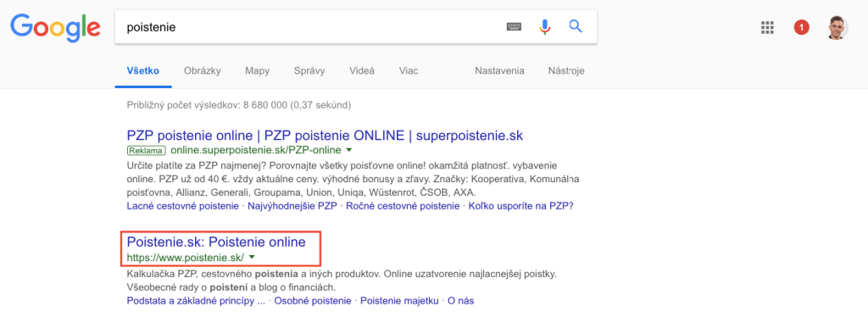Open Lacné cestovné poistenie sitelink
Viewport: 868px width, 323px height.
click(x=182, y=206)
